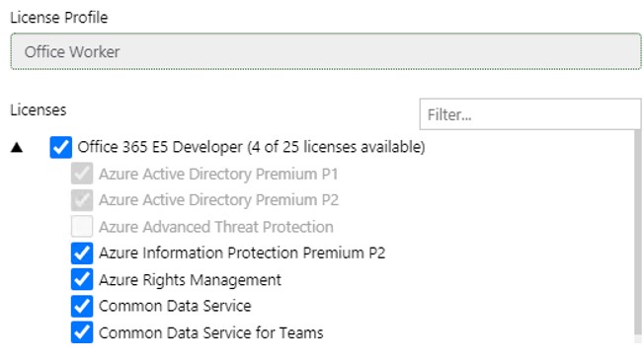
Task: Click the Azure Information Protection Premium P2 label
Action: pyautogui.click(x=242, y=254)
